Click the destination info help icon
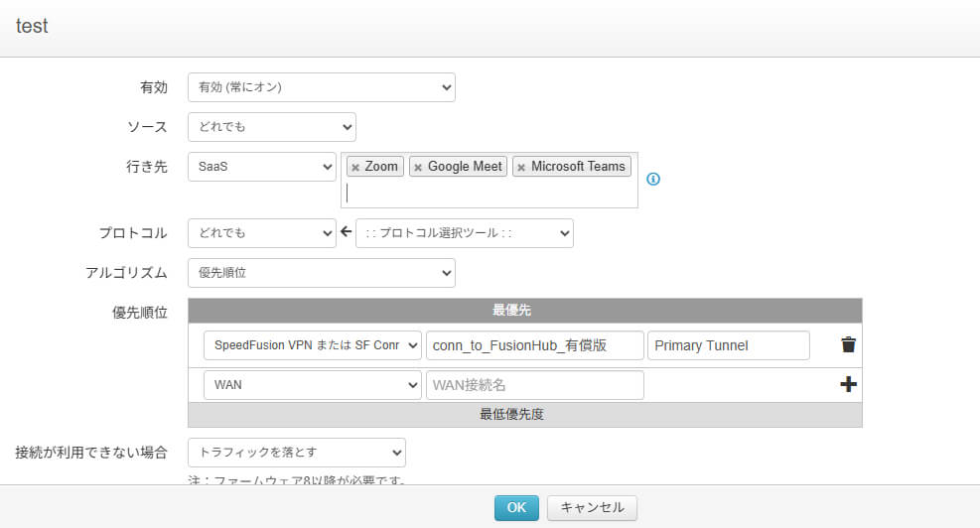 [x=653, y=180]
